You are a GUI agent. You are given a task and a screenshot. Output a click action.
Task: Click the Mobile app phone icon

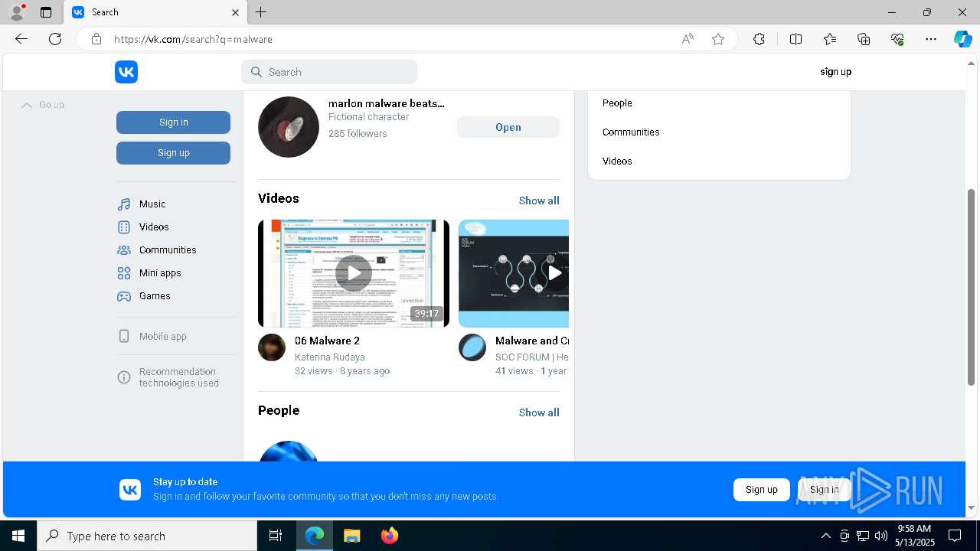(x=124, y=337)
